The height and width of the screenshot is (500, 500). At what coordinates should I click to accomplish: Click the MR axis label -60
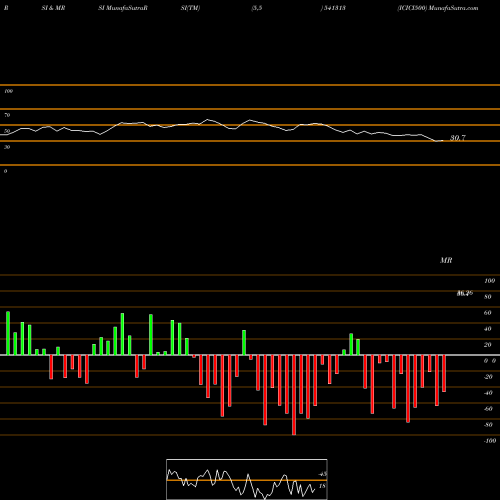coord(488,409)
